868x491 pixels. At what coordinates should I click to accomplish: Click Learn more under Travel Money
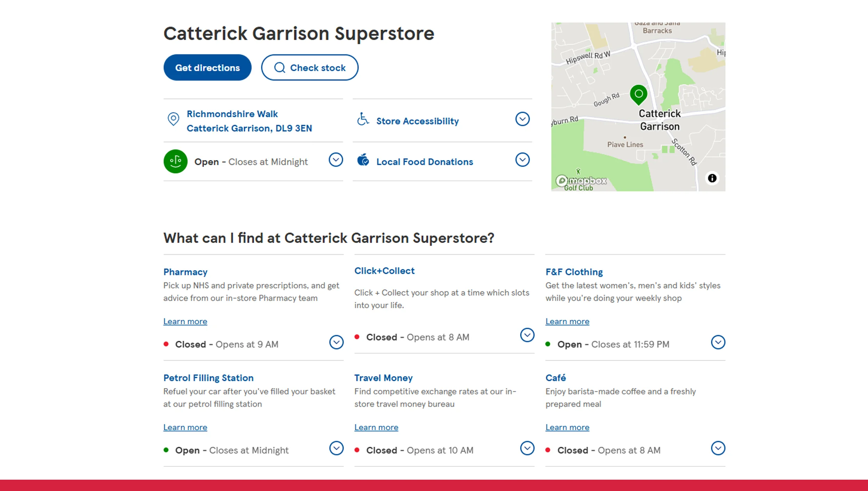click(376, 427)
